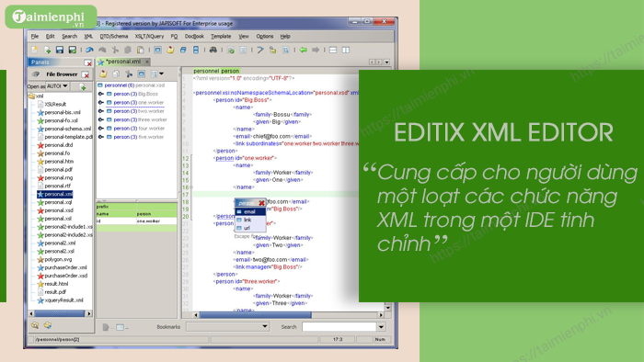Click the File Browser panel title icon
The image size is (644, 362).
36,74
